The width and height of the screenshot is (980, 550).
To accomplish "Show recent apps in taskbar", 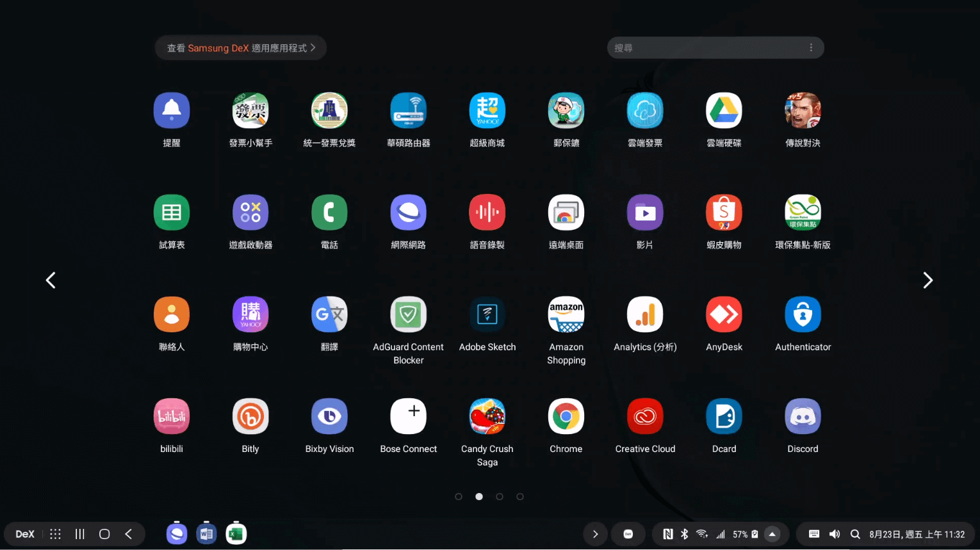I will [x=80, y=534].
